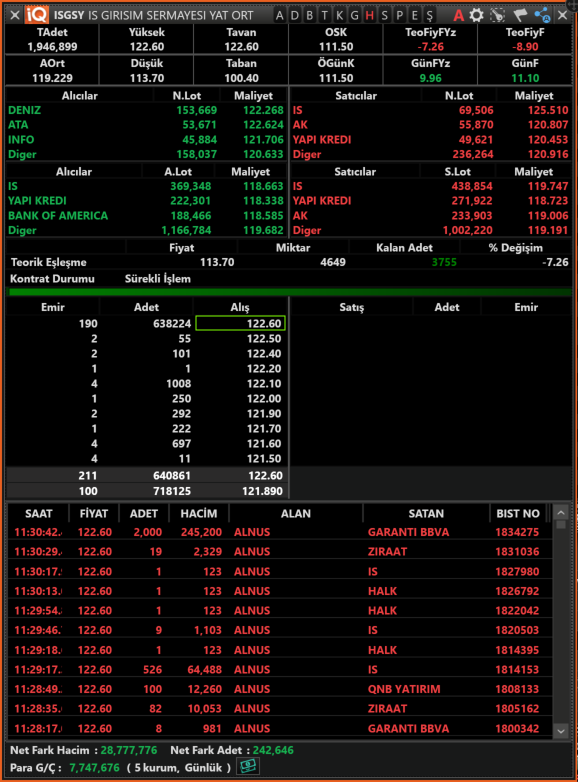Click the BIST NO column header
The height and width of the screenshot is (782, 578).
518,514
